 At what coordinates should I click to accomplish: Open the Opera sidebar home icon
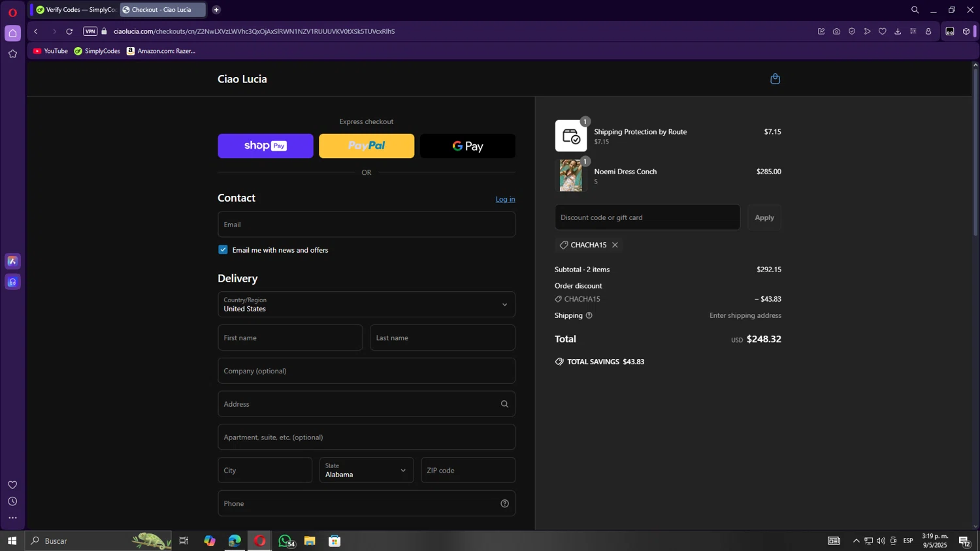click(x=12, y=33)
